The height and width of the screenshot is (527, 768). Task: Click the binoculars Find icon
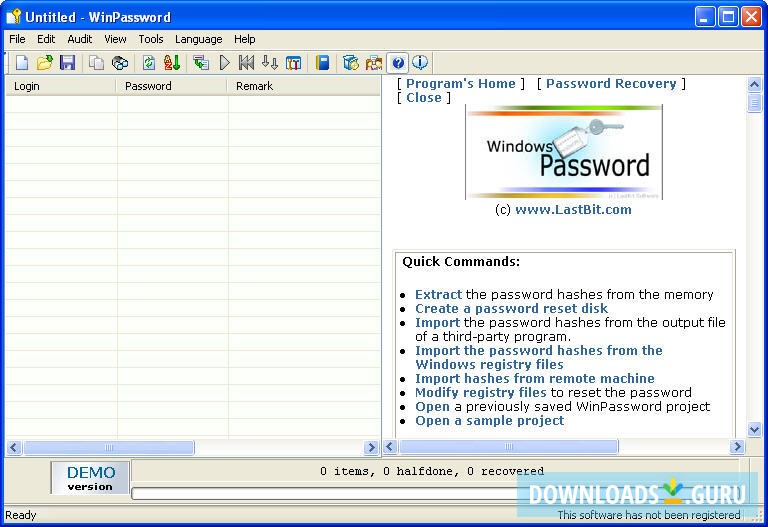[120, 63]
